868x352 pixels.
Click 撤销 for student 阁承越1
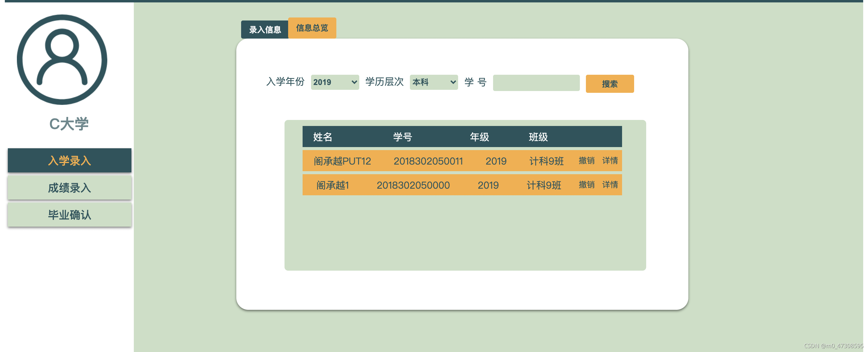(586, 185)
